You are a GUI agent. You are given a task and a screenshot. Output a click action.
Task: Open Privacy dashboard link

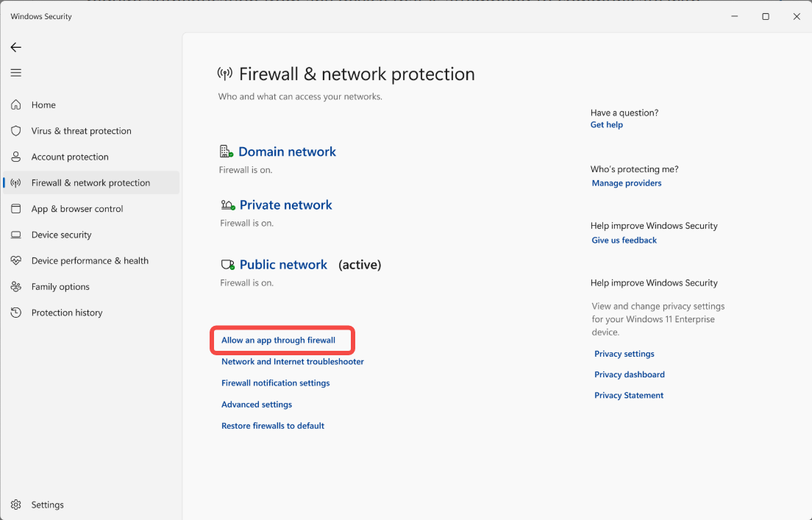point(629,374)
